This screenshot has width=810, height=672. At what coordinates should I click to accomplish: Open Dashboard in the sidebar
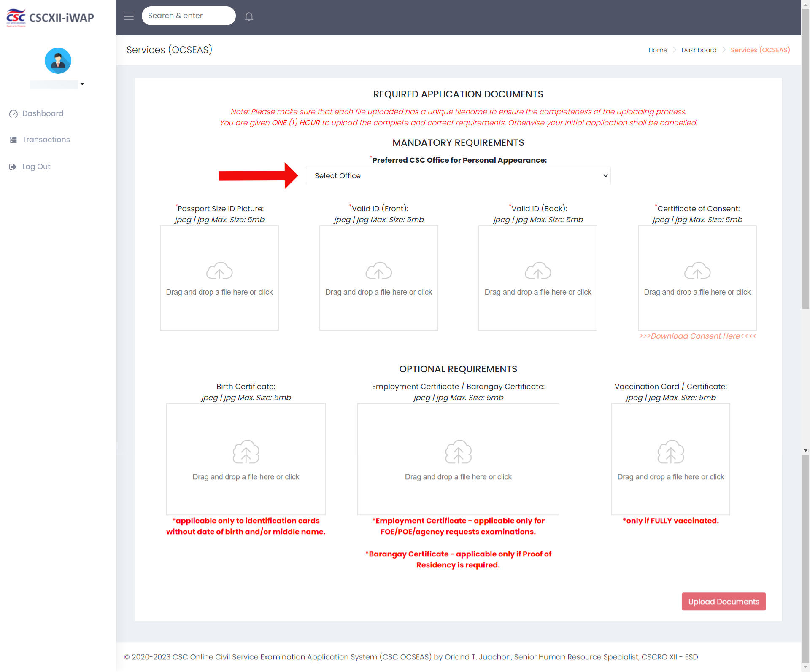43,113
